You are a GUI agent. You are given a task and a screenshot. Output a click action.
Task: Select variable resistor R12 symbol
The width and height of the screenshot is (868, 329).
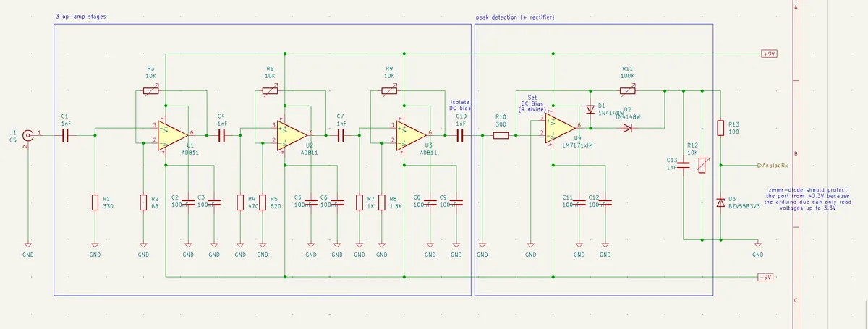[701, 166]
